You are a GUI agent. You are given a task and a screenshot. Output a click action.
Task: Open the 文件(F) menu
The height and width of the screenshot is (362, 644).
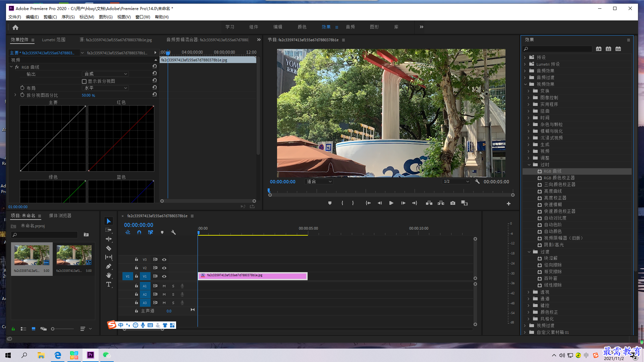click(x=15, y=17)
